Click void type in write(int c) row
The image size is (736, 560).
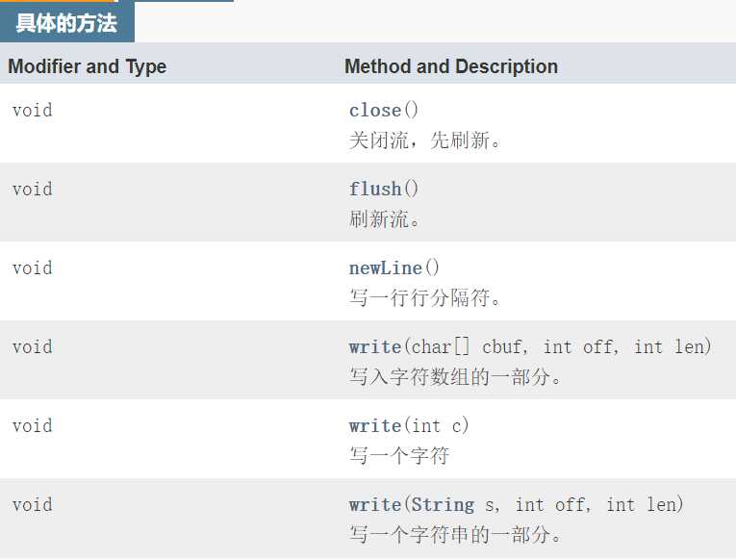[x=33, y=425]
